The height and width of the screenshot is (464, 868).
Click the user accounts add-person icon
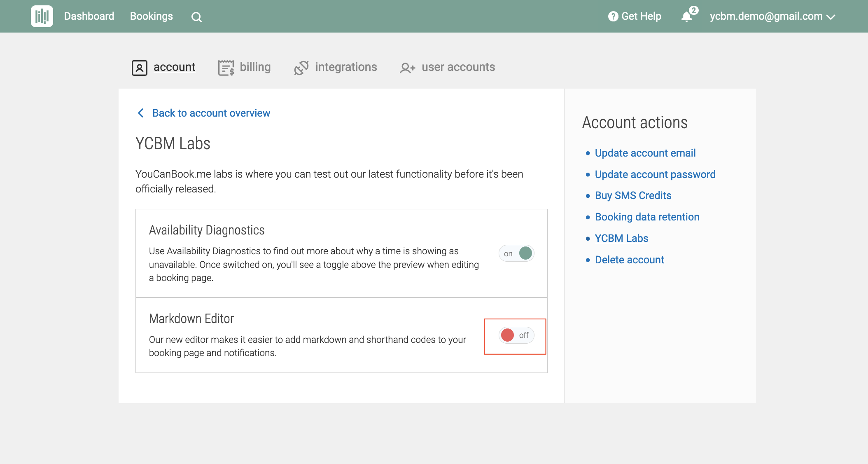tap(407, 68)
